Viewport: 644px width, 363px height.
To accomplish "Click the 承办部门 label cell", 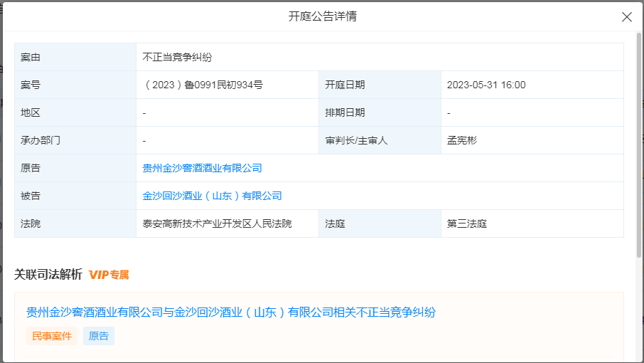I will [x=75, y=140].
